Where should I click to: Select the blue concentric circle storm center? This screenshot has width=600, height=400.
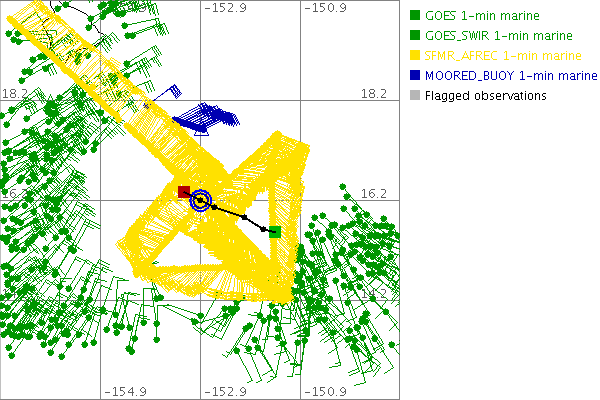point(201,200)
